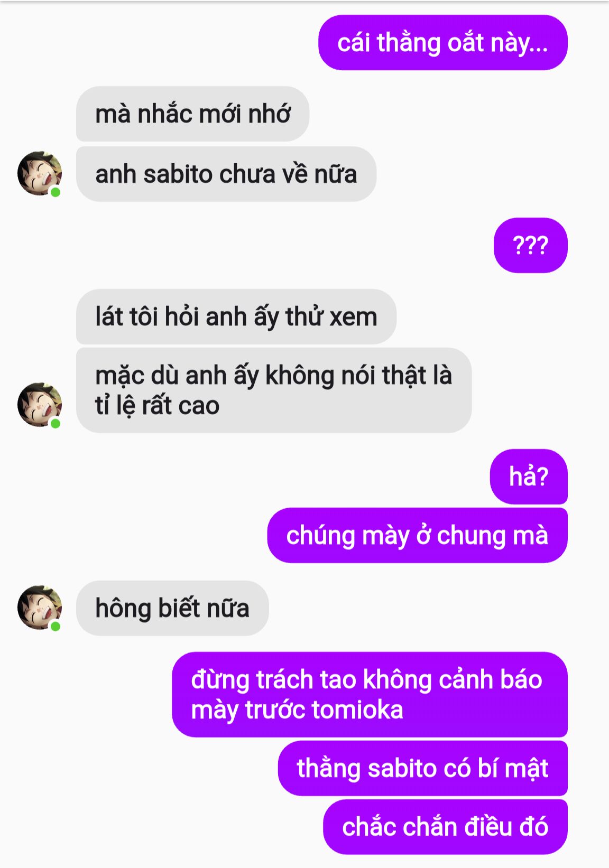Click the words 'tỉ lệ rất cao' in gray bubble
This screenshot has height=868, width=609.
pos(158,406)
